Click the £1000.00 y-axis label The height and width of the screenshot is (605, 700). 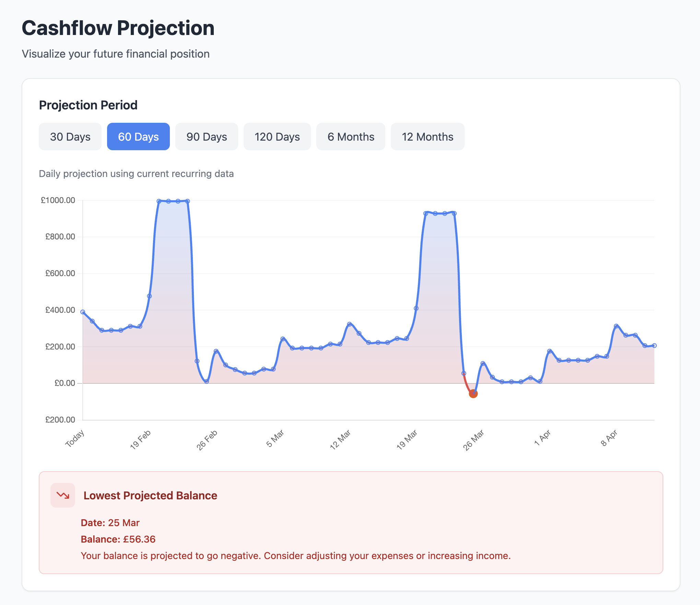58,200
